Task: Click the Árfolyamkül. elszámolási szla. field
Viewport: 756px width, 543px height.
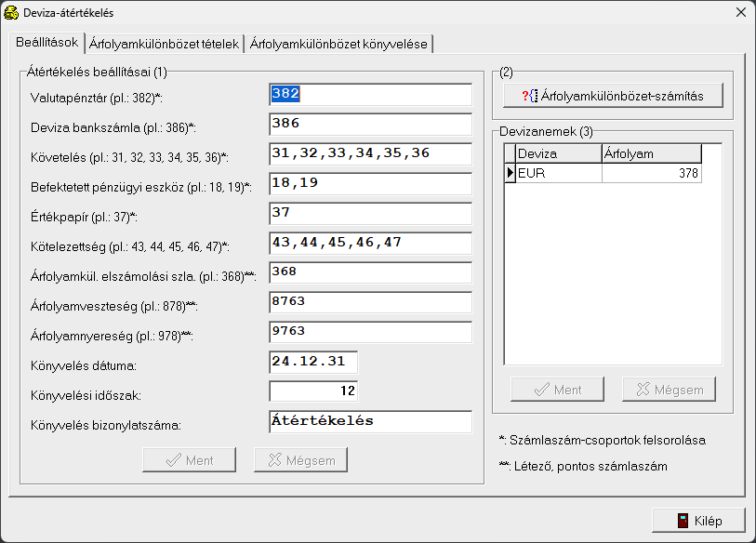Action: (371, 273)
